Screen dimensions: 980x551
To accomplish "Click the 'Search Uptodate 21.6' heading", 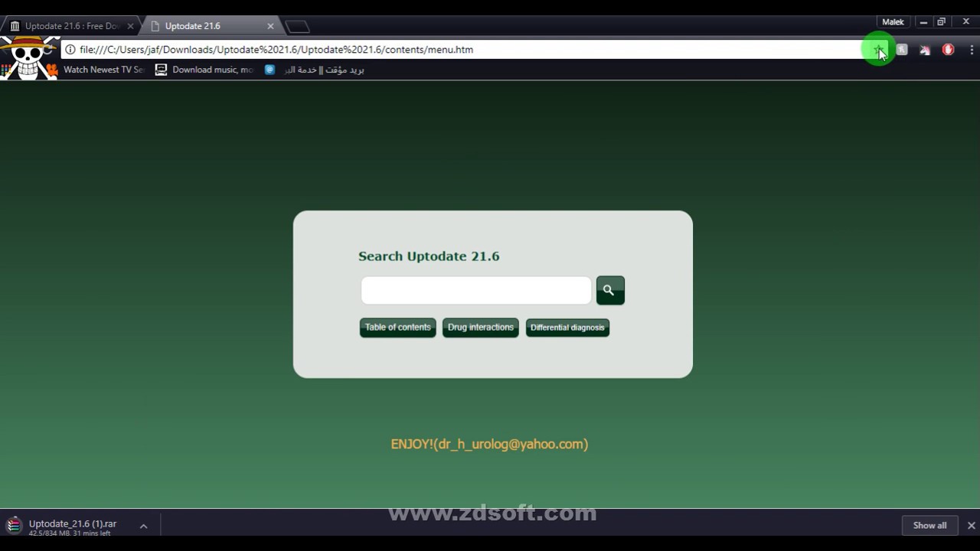I will pyautogui.click(x=429, y=256).
